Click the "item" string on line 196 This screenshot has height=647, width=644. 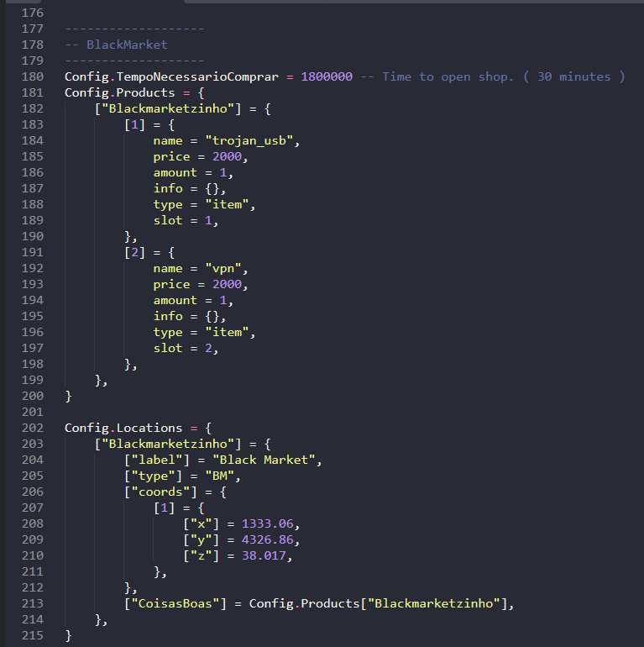click(228, 332)
